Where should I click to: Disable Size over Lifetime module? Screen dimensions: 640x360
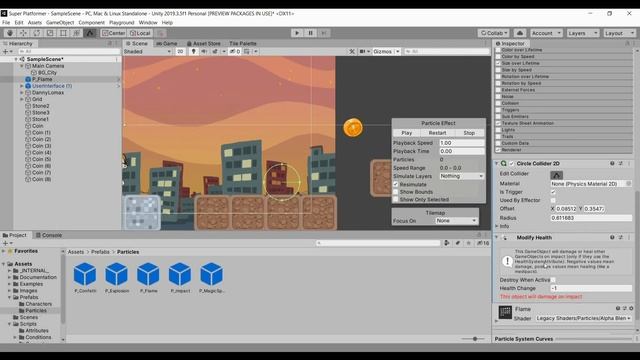click(x=498, y=63)
